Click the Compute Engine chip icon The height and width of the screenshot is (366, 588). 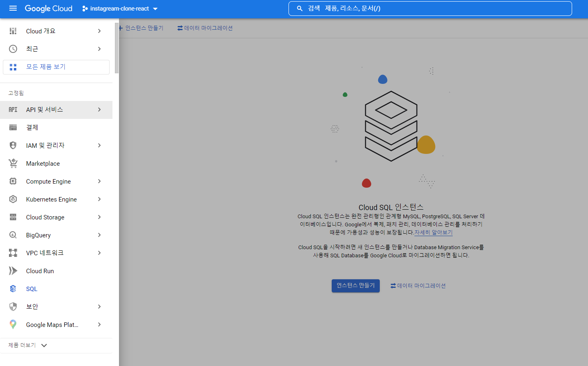point(13,181)
